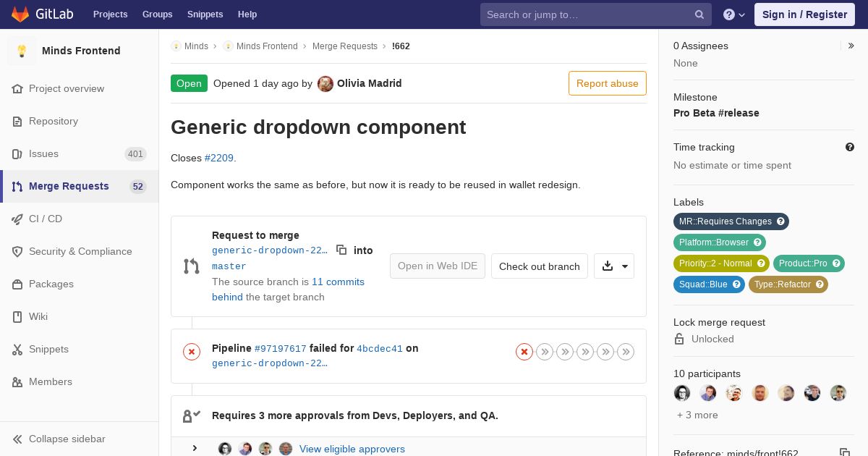868x456 pixels.
Task: Open the time tracking help icon
Action: click(850, 147)
